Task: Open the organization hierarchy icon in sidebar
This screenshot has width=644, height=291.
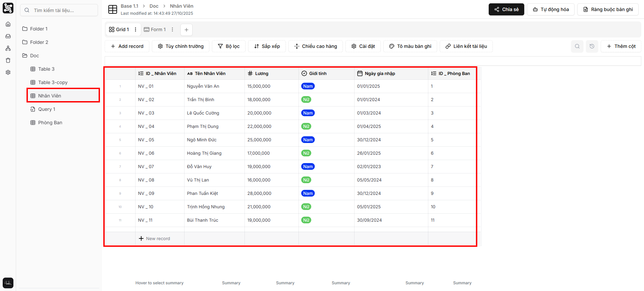Action: pos(8,48)
